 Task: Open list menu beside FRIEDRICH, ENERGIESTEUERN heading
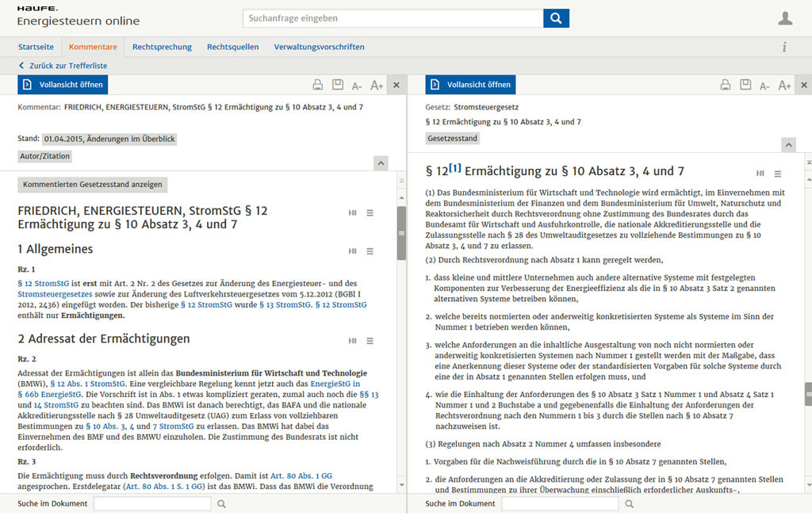(370, 212)
